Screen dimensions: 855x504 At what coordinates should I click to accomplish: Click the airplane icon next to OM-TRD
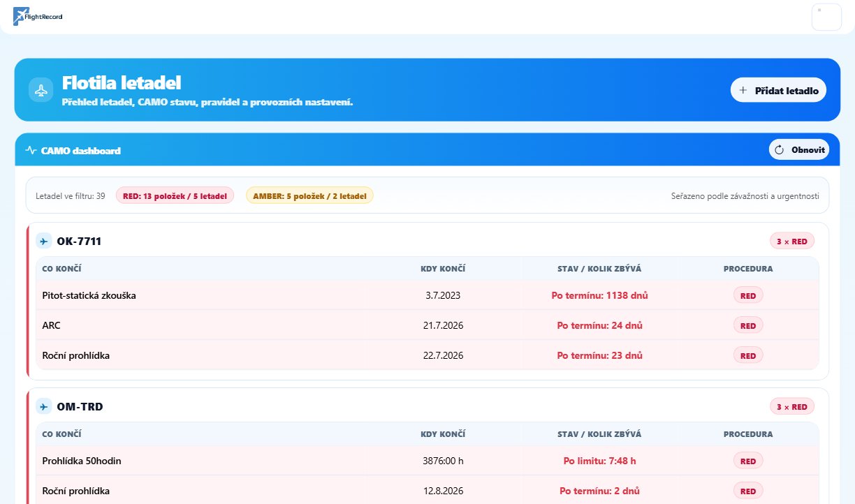44,406
